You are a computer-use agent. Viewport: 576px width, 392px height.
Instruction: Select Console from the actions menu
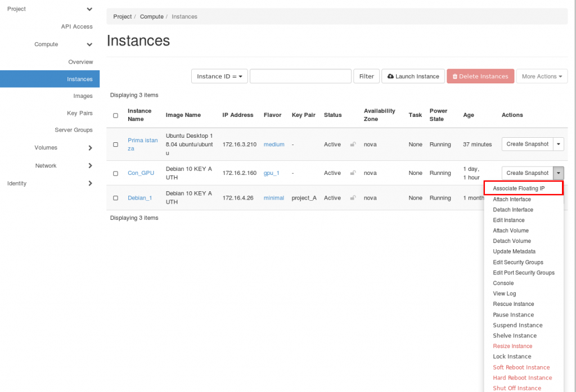[503, 283]
